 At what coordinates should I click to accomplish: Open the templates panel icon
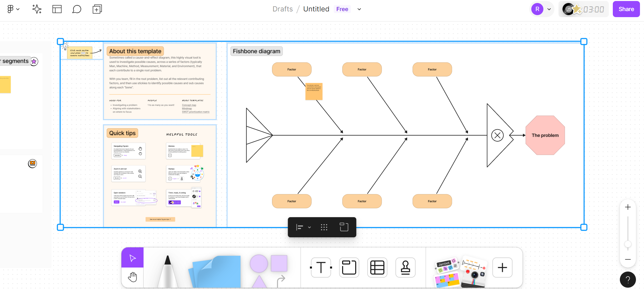pos(57,9)
